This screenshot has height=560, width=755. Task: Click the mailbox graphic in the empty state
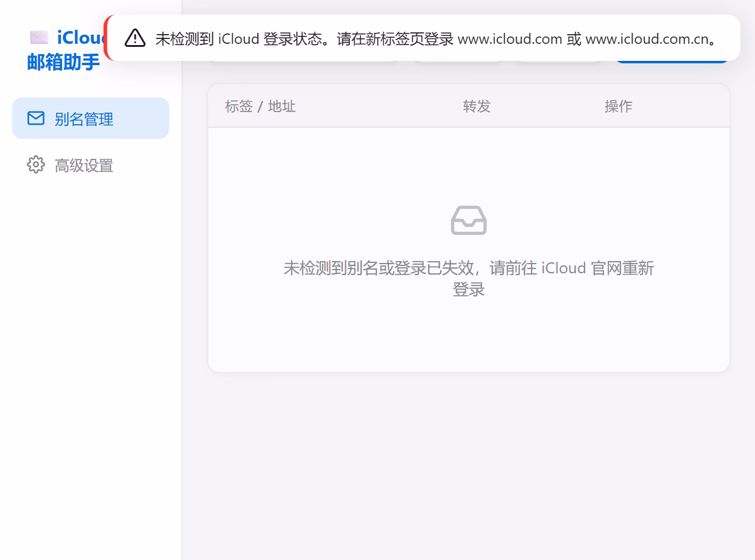(468, 220)
